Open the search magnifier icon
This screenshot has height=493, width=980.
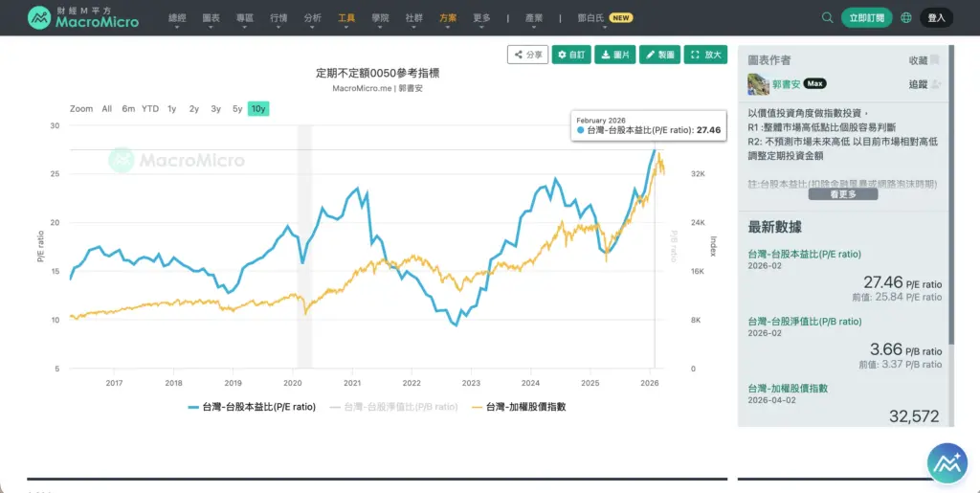coord(828,17)
